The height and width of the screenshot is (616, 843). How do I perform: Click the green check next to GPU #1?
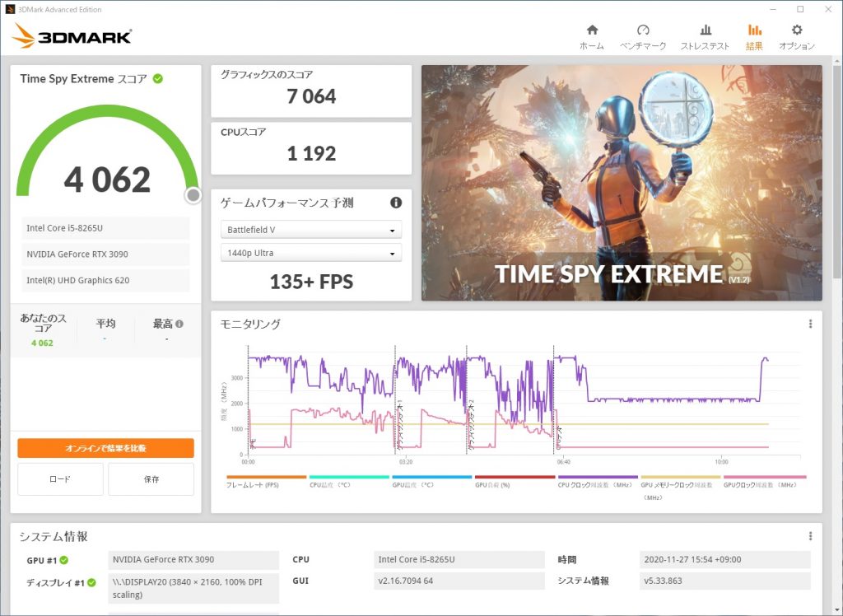[64, 560]
